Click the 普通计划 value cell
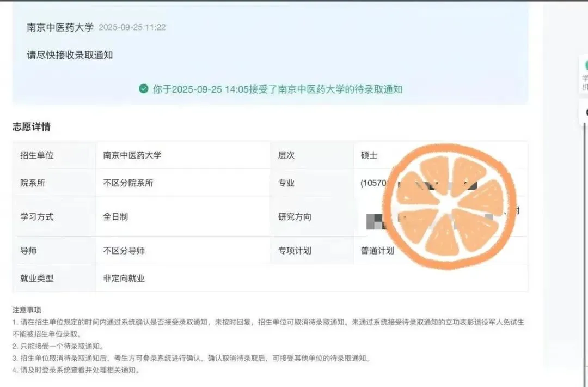 click(x=440, y=250)
